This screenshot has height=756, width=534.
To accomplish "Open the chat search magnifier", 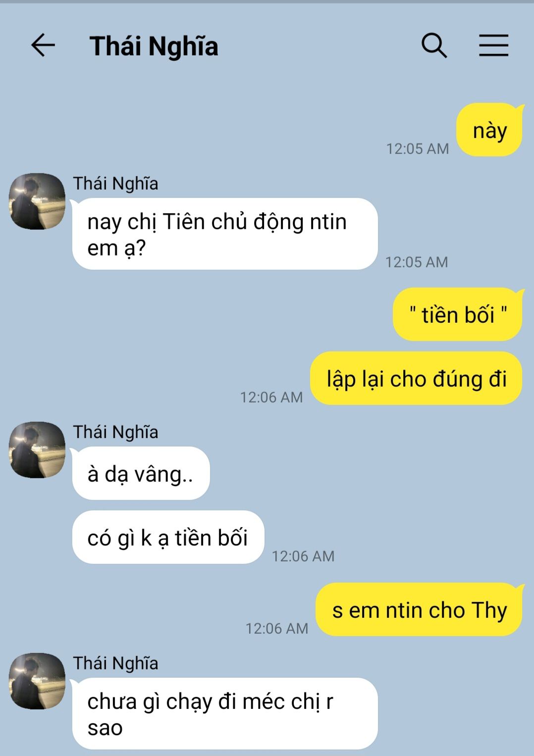I will click(x=434, y=46).
